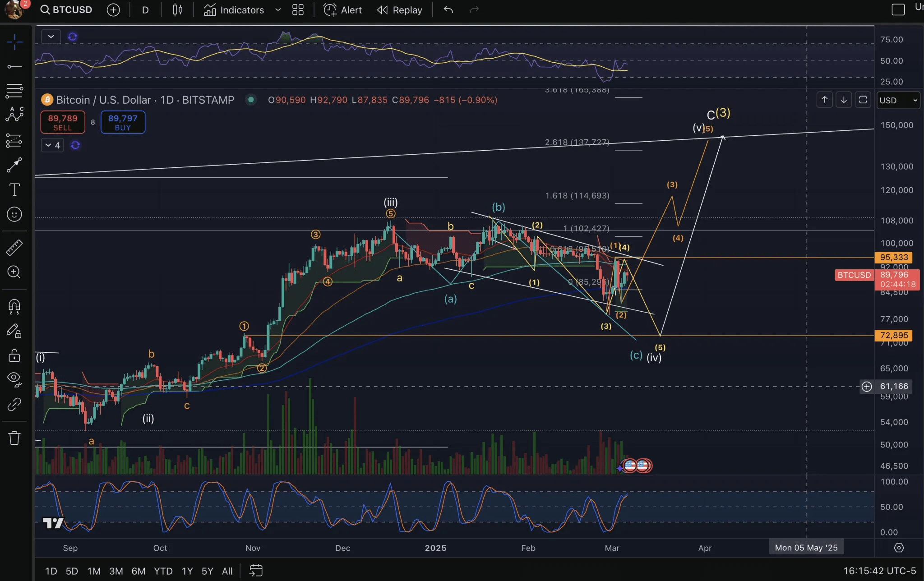Pick the text annotation tool

coord(15,189)
